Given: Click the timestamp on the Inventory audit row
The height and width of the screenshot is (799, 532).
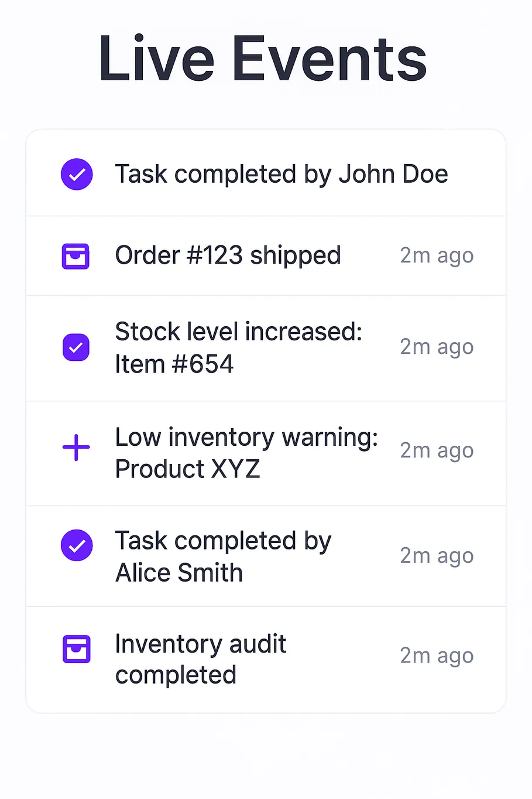Looking at the screenshot, I should pyautogui.click(x=437, y=655).
